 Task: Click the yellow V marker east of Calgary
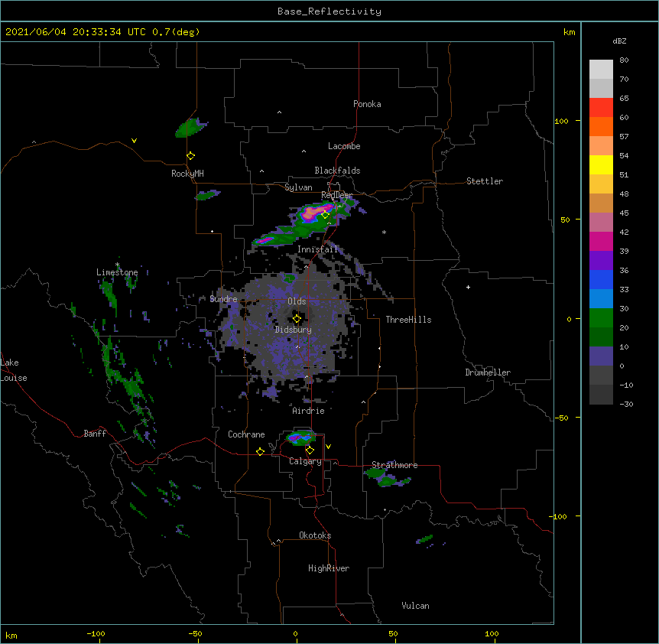[x=328, y=447]
